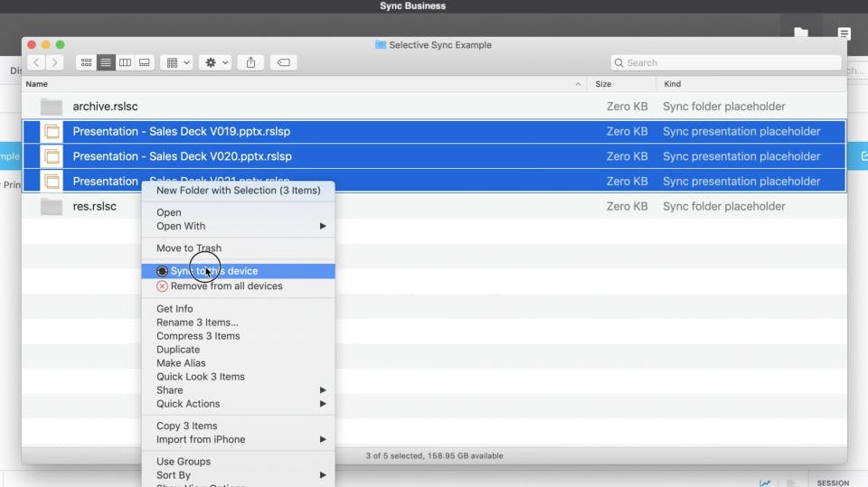Screen dimensions: 868x487
Task: Click the chart icon left of SESSION
Action: (765, 483)
